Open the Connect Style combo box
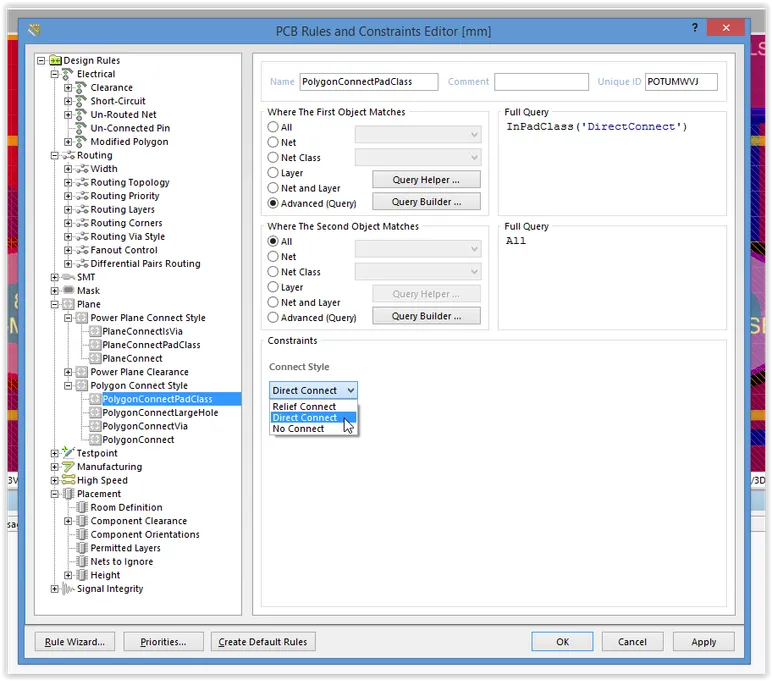This screenshot has width=772, height=681. tap(313, 390)
